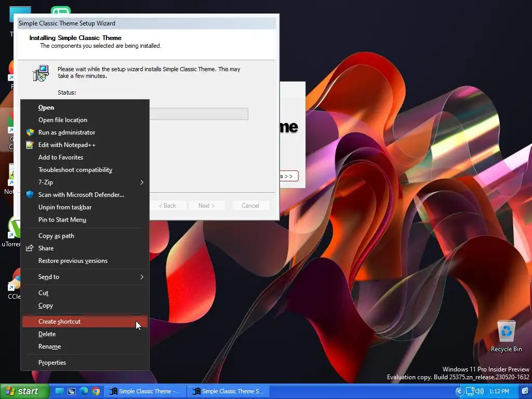The width and height of the screenshot is (532, 399).
Task: Select the CCleaner desktop shortcut
Action: tap(14, 284)
